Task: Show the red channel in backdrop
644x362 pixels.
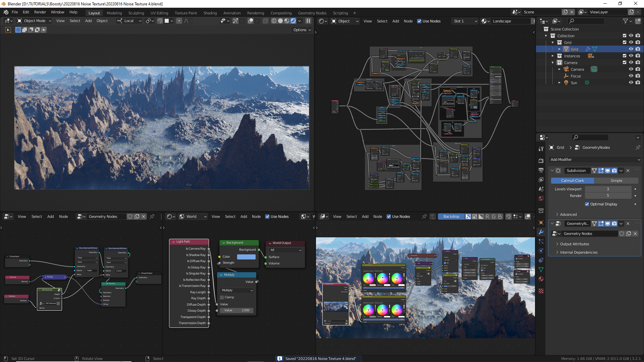Action: [x=487, y=217]
